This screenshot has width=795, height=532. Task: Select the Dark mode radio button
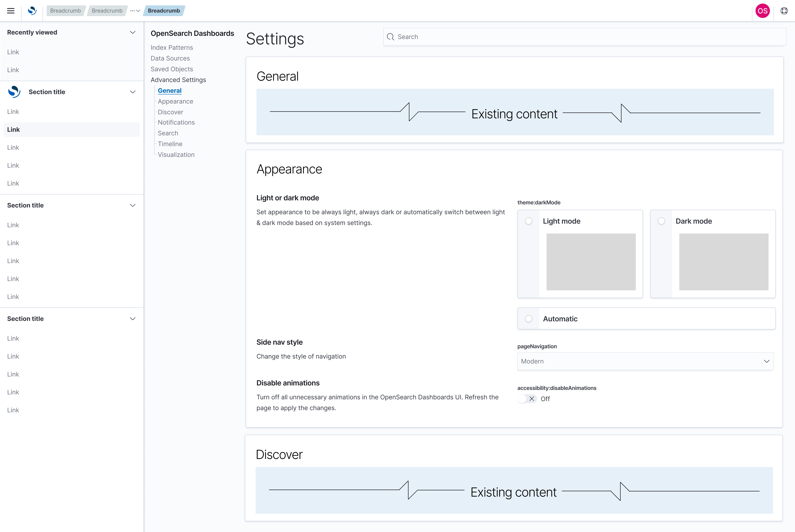coord(661,221)
